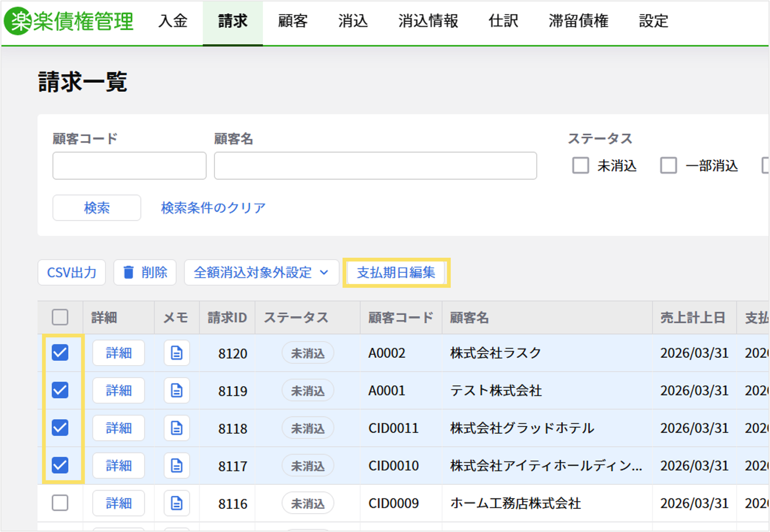This screenshot has height=532, width=770.
Task: Open 詳細 for invoice 8120
Action: click(119, 353)
